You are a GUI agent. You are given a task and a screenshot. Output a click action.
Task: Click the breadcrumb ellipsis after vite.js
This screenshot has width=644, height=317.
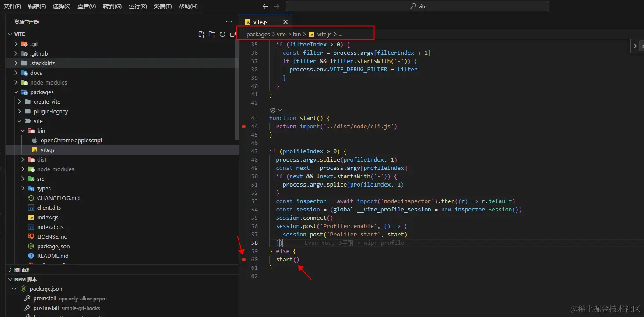tap(341, 34)
